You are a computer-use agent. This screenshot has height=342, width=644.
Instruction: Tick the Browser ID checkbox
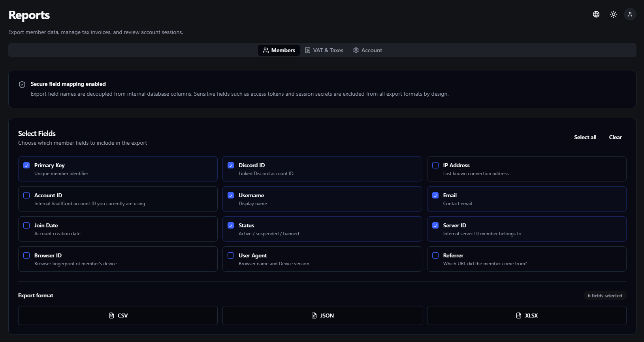(x=26, y=255)
